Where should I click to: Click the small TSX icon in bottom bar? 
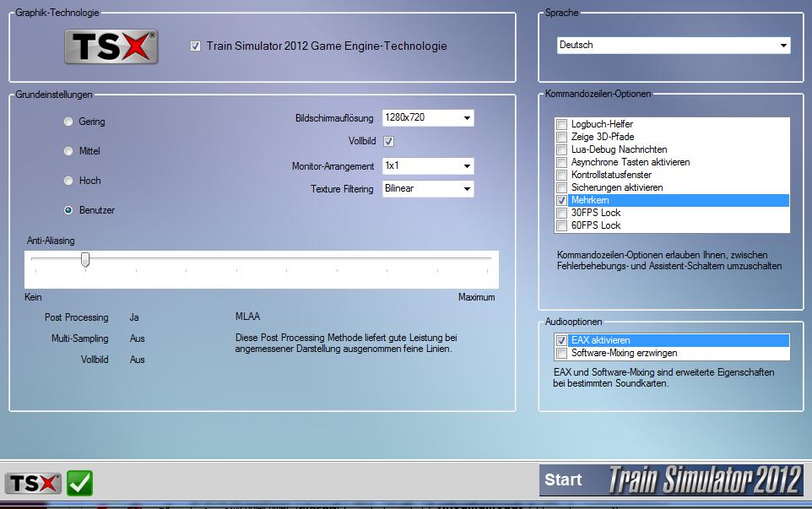point(33,483)
